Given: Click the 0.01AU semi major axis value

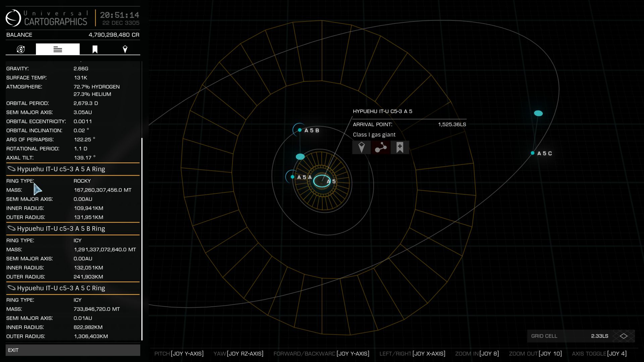Looking at the screenshot, I should click(83, 318).
